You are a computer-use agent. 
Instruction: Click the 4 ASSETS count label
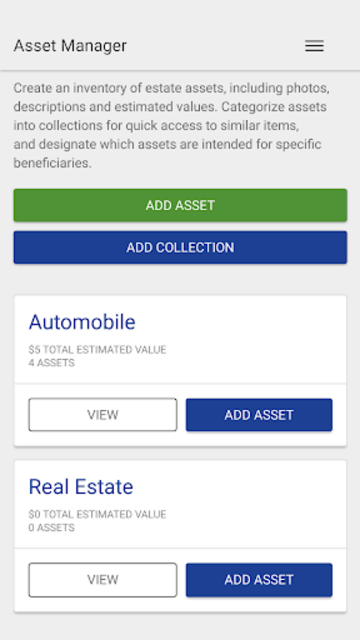tap(51, 363)
